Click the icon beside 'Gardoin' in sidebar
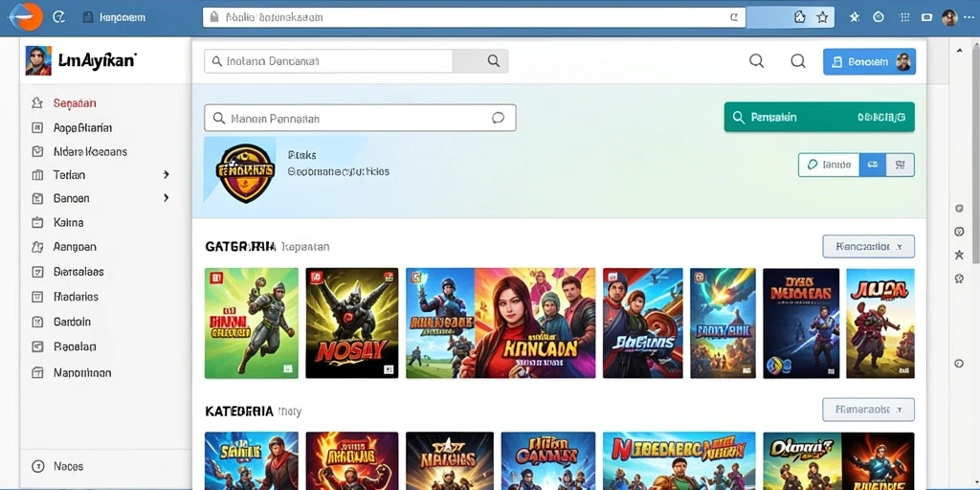This screenshot has height=490, width=980. click(x=37, y=322)
